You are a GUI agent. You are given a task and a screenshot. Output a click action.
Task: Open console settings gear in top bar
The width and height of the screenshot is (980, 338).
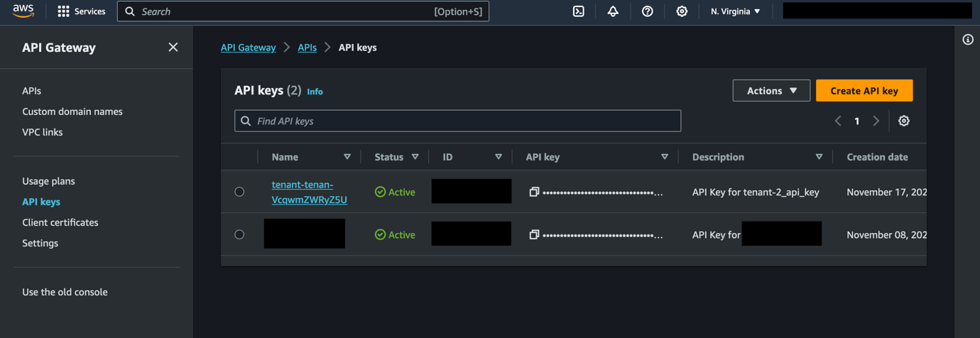[682, 11]
